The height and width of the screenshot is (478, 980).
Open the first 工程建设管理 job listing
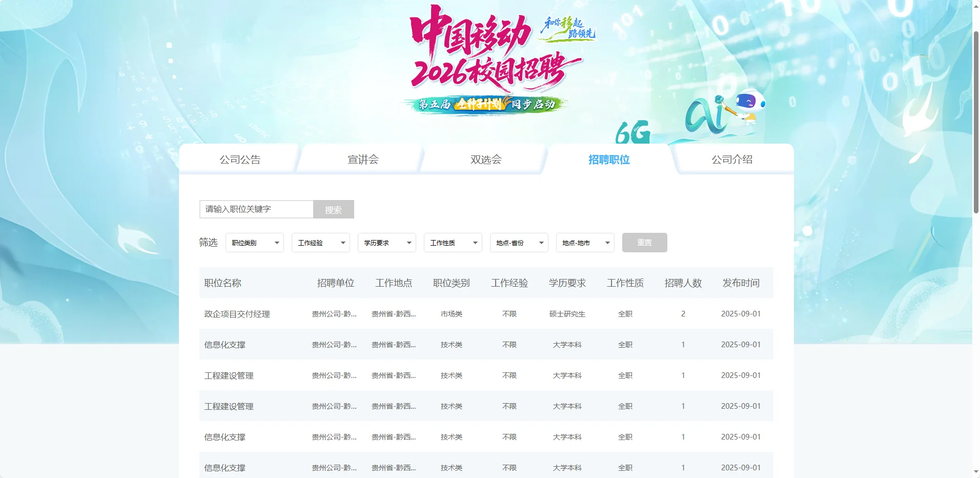[x=229, y=375]
